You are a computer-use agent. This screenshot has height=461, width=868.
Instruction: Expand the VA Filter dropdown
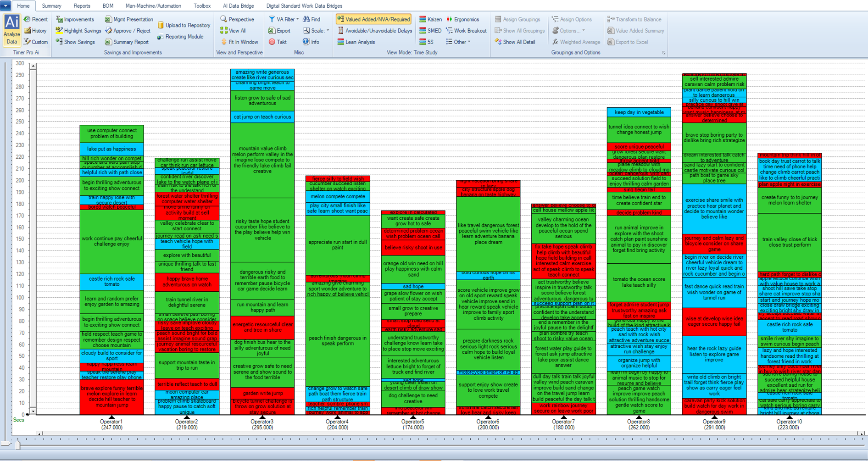pos(284,19)
